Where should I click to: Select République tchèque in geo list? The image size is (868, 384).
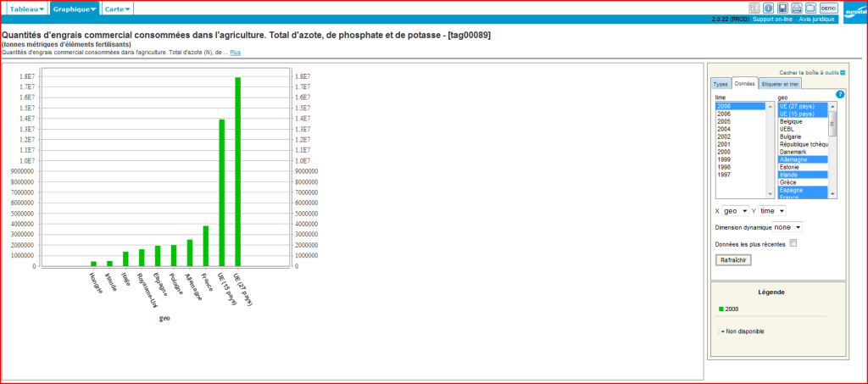[803, 144]
